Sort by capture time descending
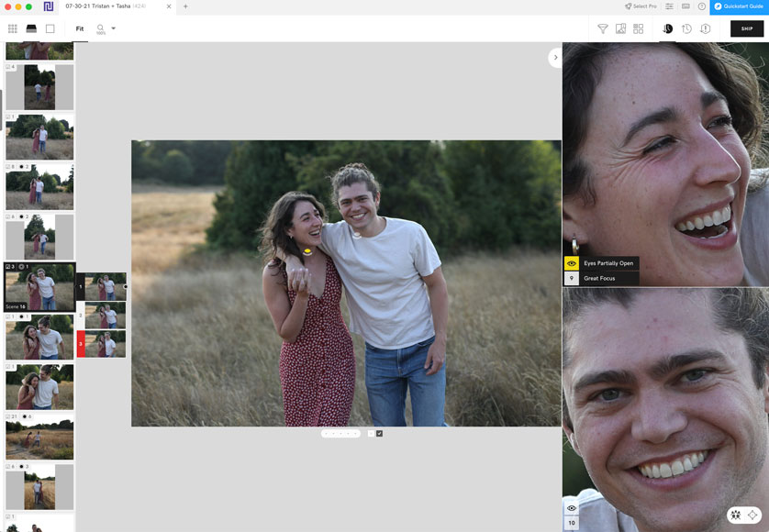The image size is (769, 532). 667,29
